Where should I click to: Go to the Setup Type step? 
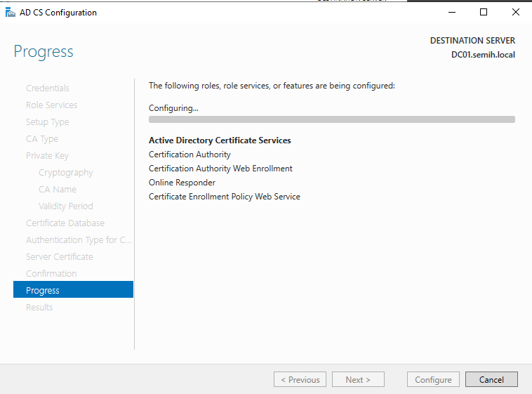tap(48, 122)
